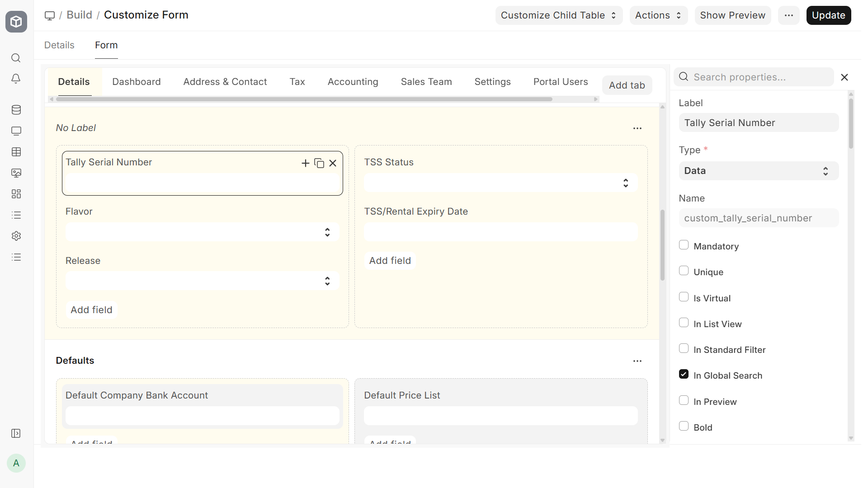The height and width of the screenshot is (488, 868).
Task: Click the sidebar collapse panel icon
Action: [16, 433]
